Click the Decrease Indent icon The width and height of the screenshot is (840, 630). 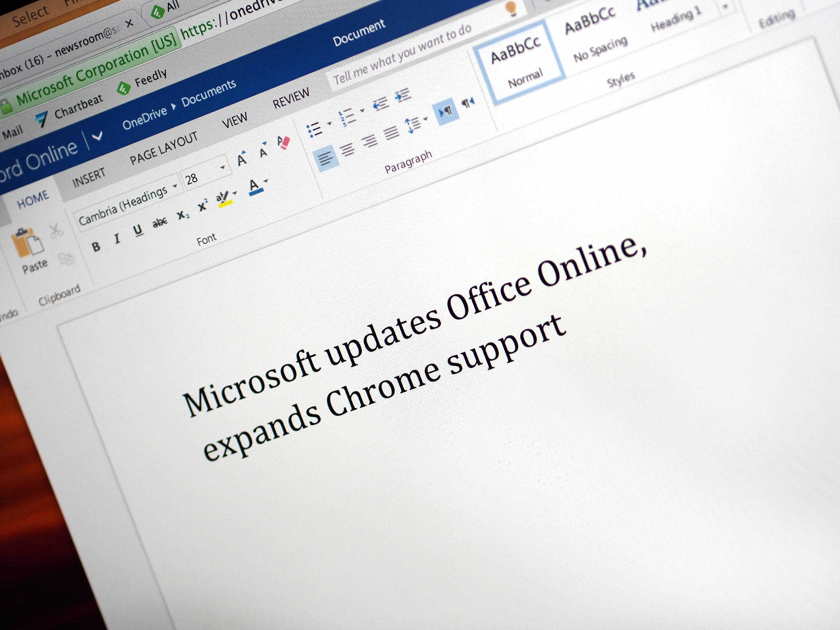[x=381, y=104]
